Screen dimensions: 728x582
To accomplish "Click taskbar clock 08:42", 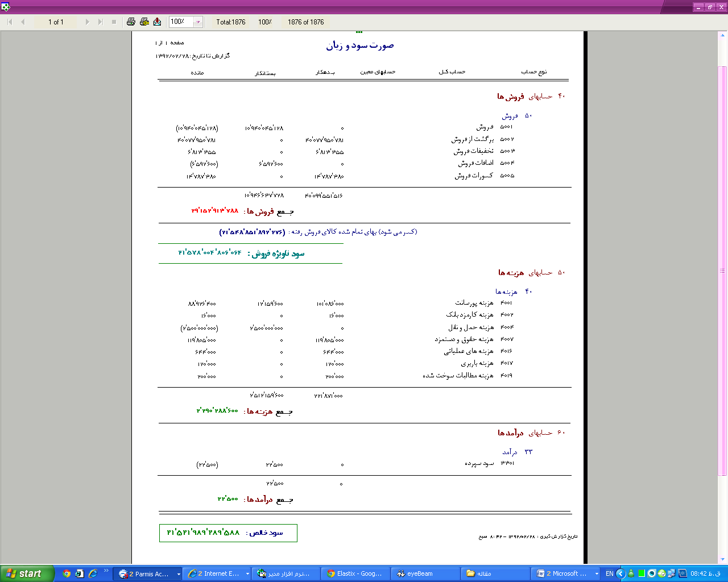I will click(x=705, y=574).
